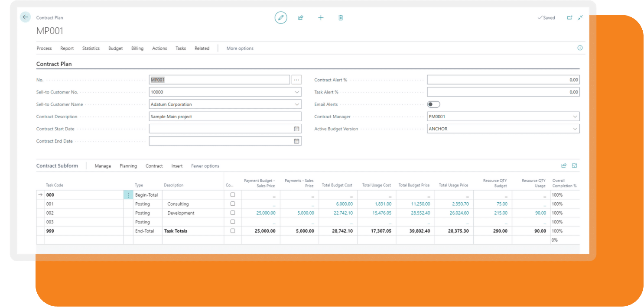Viewport: 644px width, 307px height.
Task: Open Payment Budget 25,000.00 link for Development
Action: tap(266, 213)
